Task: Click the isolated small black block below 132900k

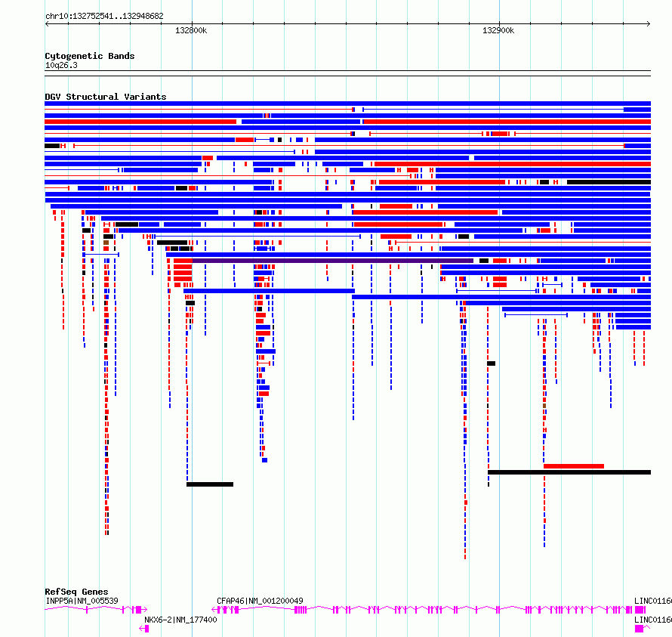Action: click(x=491, y=363)
